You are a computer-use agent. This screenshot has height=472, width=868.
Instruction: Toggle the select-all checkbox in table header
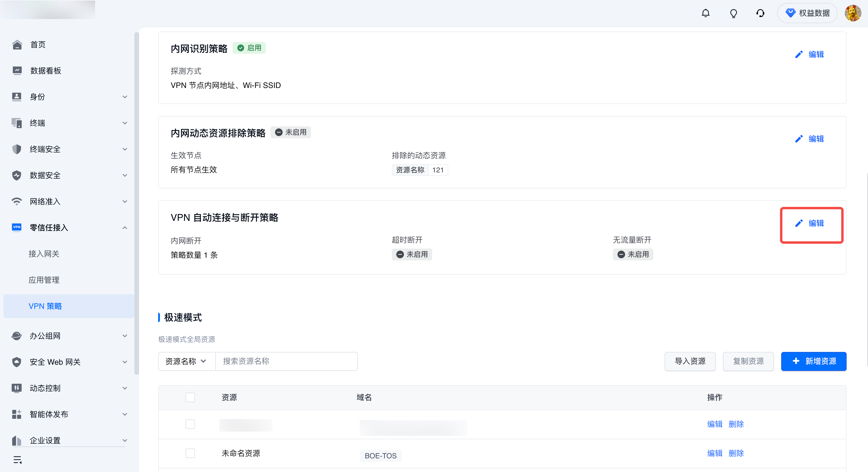pos(190,397)
